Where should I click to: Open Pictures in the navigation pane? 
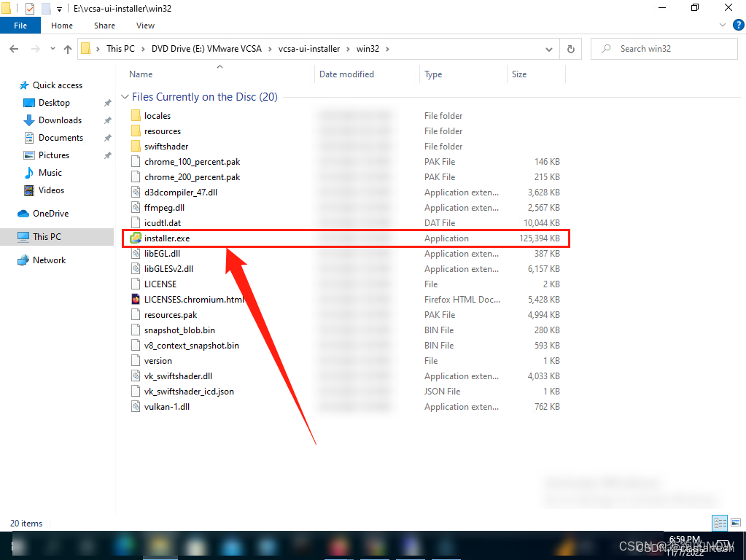[54, 155]
